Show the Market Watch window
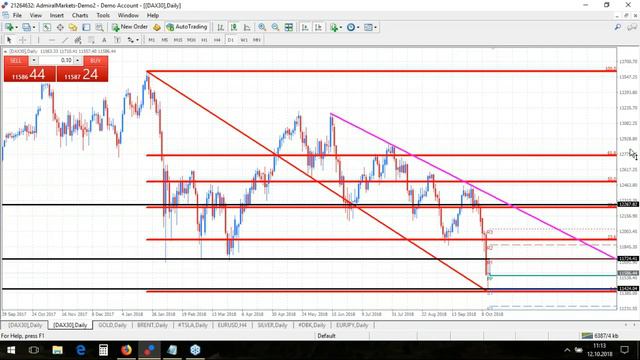The width and height of the screenshot is (640, 360). (x=47, y=27)
